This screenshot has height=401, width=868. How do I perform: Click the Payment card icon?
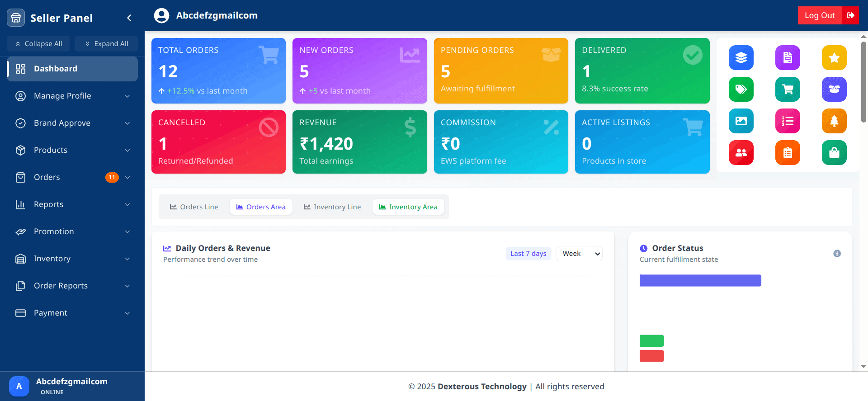click(x=20, y=313)
